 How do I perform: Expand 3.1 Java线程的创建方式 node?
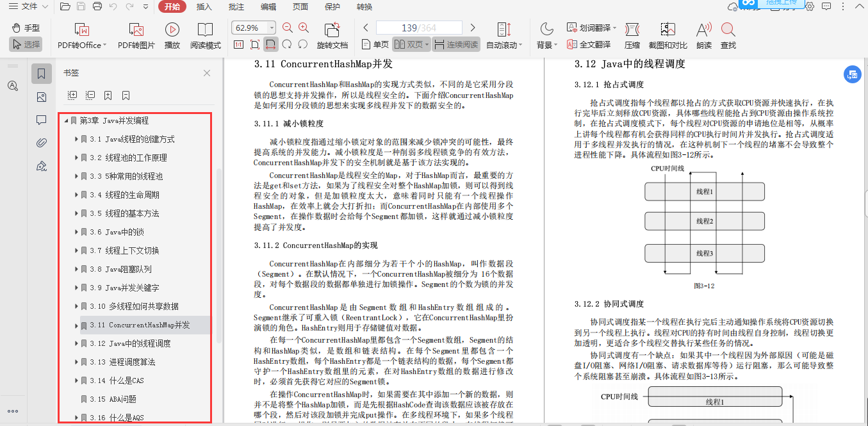coord(76,139)
